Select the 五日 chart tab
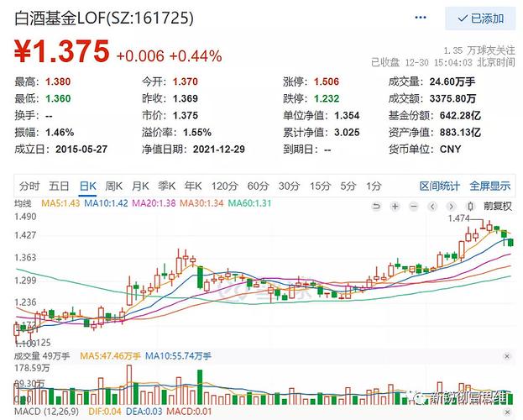Image resolution: width=523 pixels, height=420 pixels. pyautogui.click(x=59, y=186)
